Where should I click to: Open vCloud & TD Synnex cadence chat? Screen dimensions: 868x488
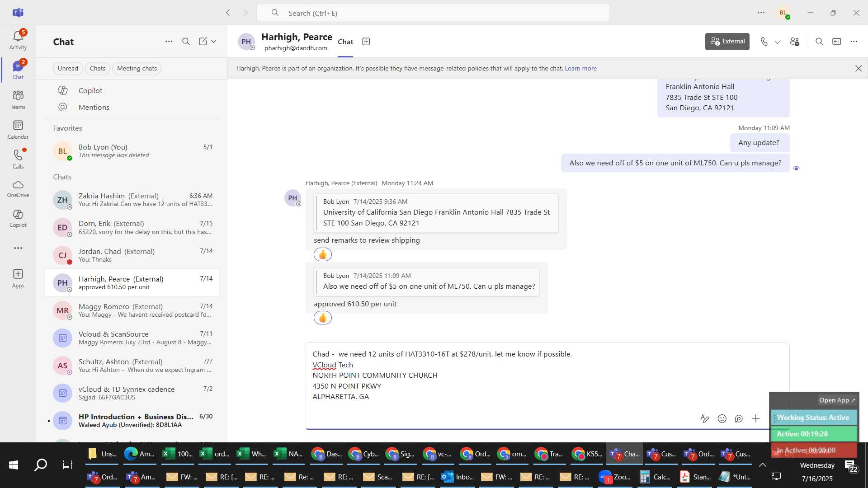(132, 393)
